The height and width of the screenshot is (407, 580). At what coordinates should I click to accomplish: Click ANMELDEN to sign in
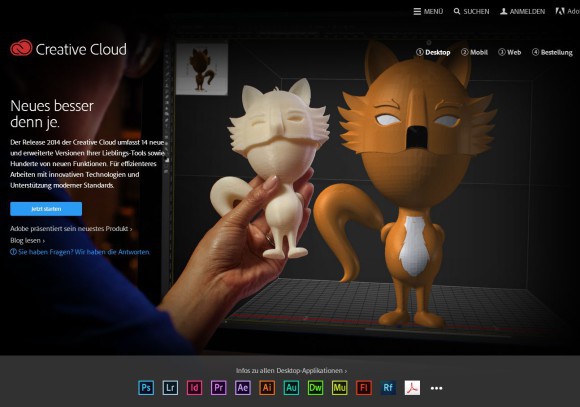pyautogui.click(x=523, y=11)
